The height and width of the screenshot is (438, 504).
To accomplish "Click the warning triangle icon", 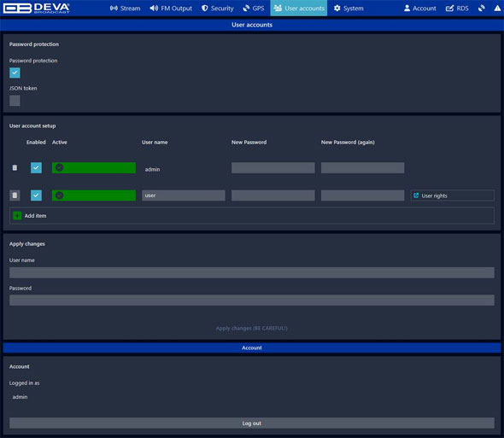I will [x=497, y=8].
